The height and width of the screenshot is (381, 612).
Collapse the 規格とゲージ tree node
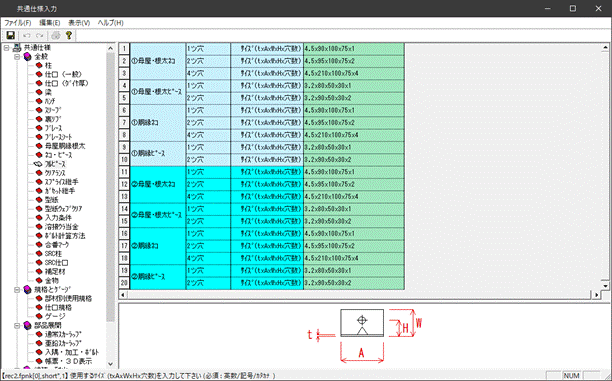click(x=17, y=290)
